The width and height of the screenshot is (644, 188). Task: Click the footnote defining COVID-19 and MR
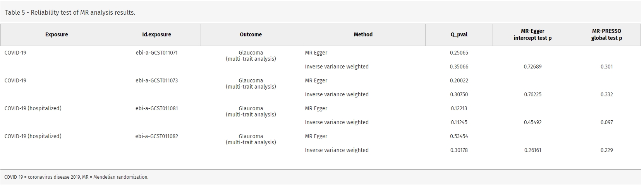coord(76,177)
